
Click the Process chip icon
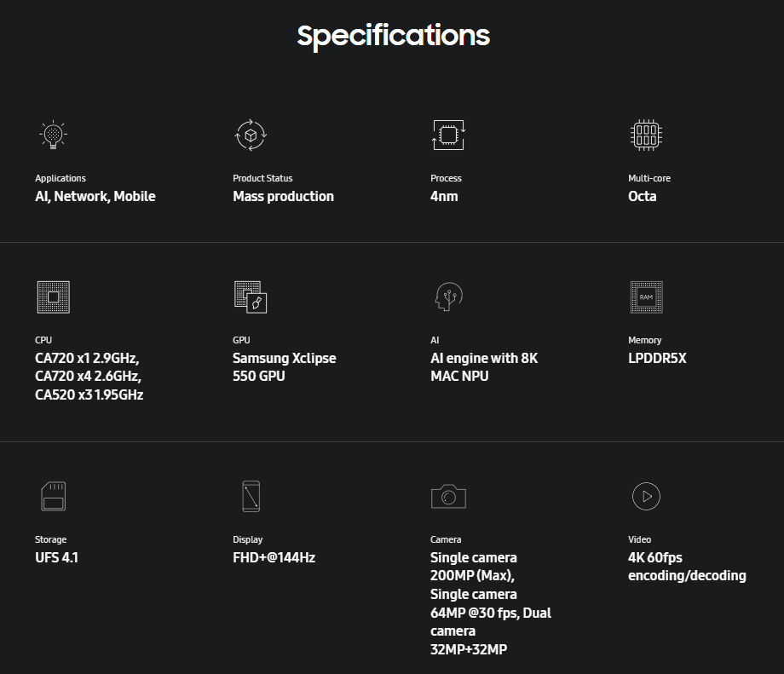[448, 135]
